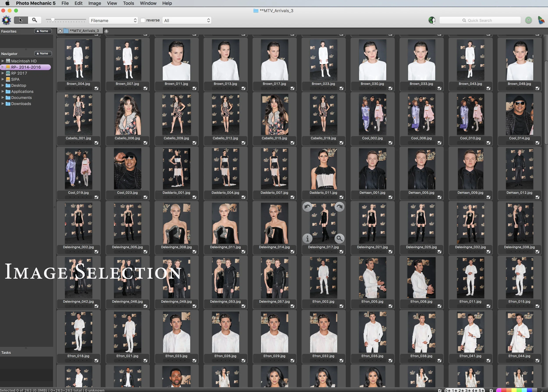Click the Apple menu icon

pyautogui.click(x=7, y=3)
